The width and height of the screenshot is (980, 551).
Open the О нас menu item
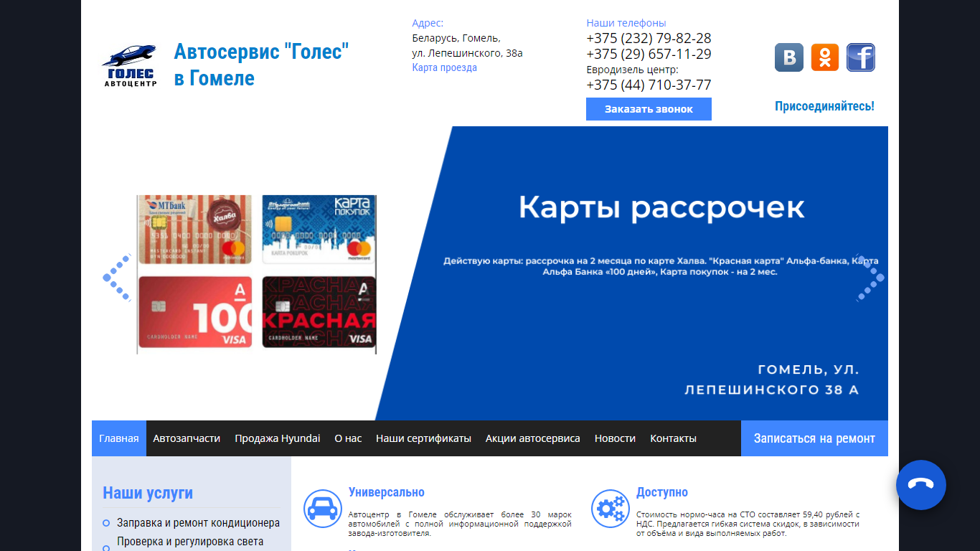tap(348, 438)
